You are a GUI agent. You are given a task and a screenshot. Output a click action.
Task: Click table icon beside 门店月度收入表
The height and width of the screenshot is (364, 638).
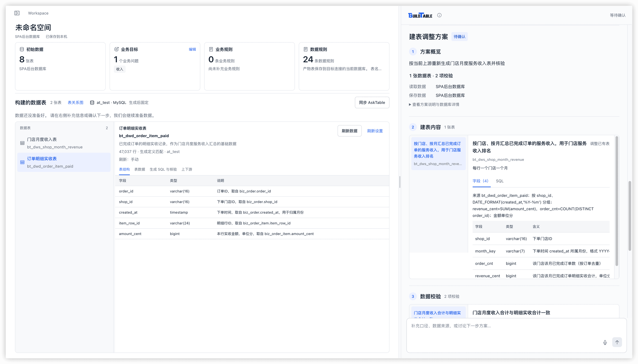[22, 143]
